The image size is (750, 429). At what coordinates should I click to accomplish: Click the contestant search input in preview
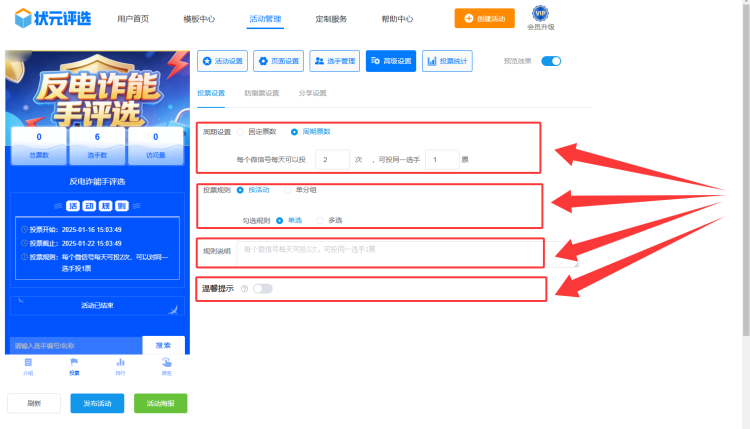[76, 345]
